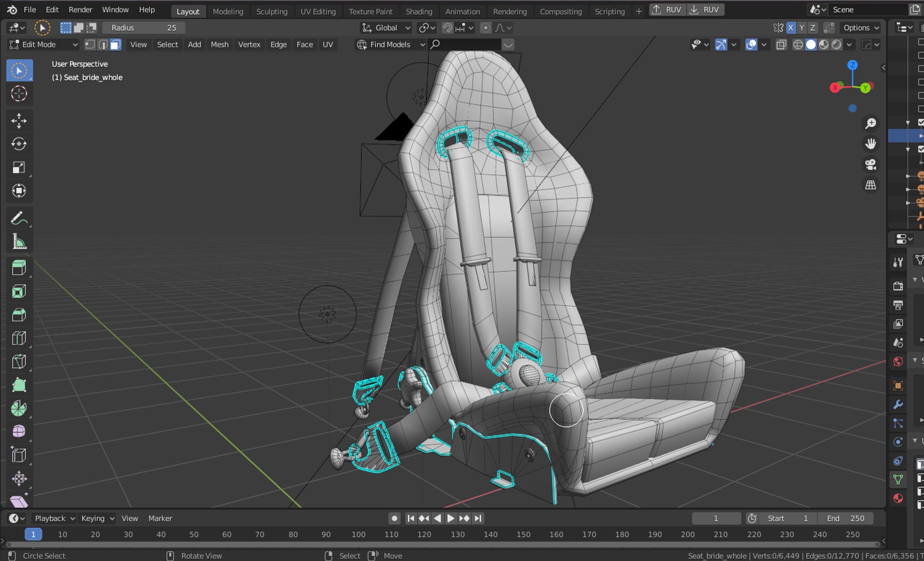The image size is (924, 561).
Task: Select the Move tool
Action: click(19, 121)
